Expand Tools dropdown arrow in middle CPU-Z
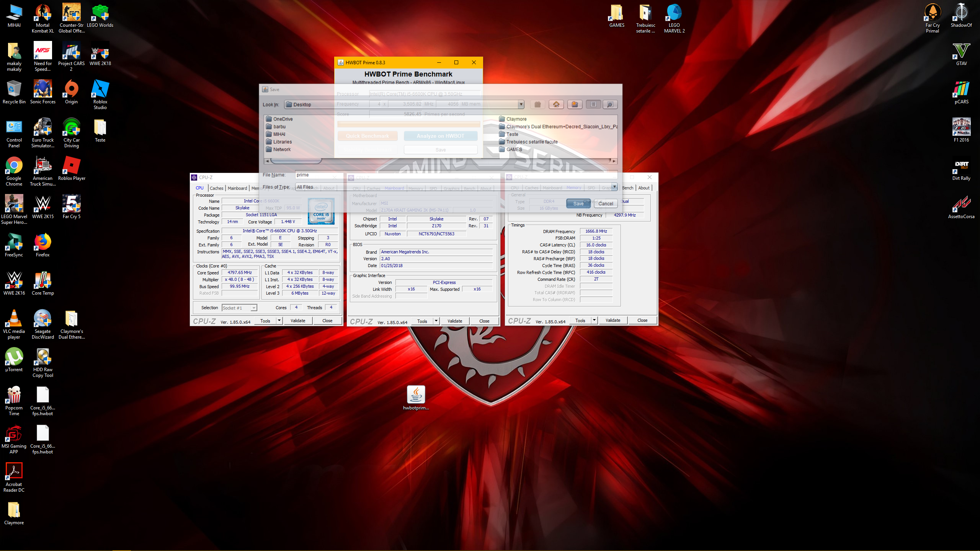The width and height of the screenshot is (980, 551). click(436, 321)
